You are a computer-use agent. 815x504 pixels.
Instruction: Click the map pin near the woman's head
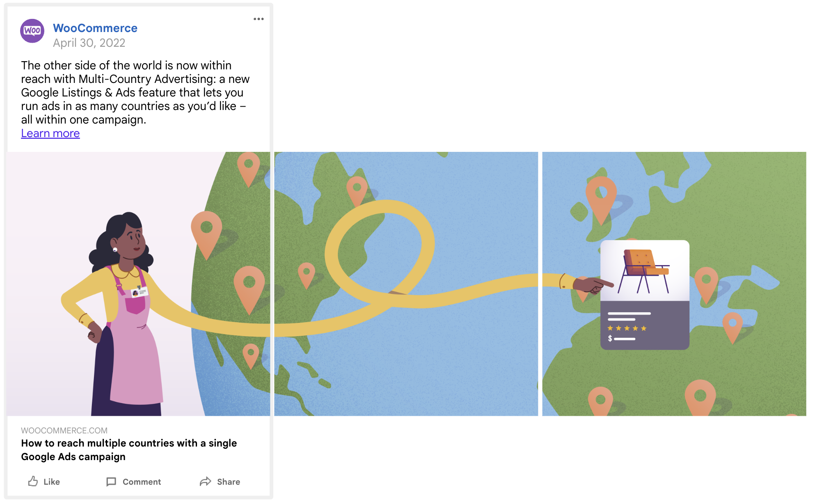206,235
